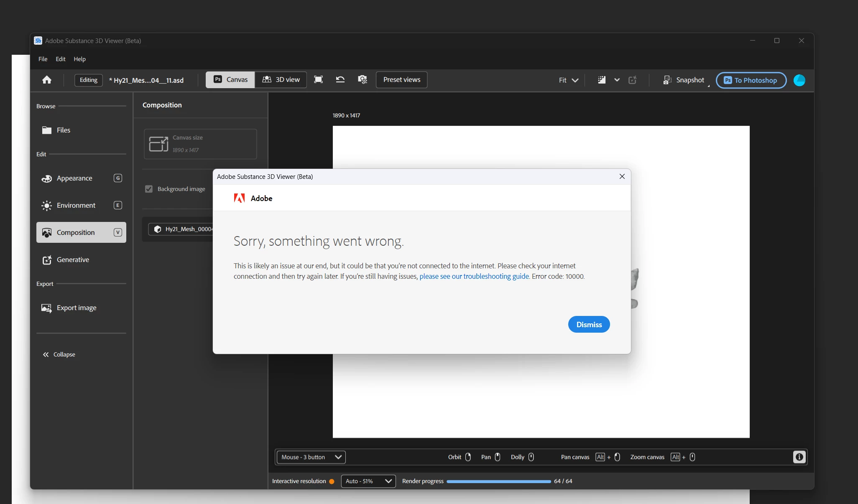
Task: Open the Help menu
Action: [79, 59]
